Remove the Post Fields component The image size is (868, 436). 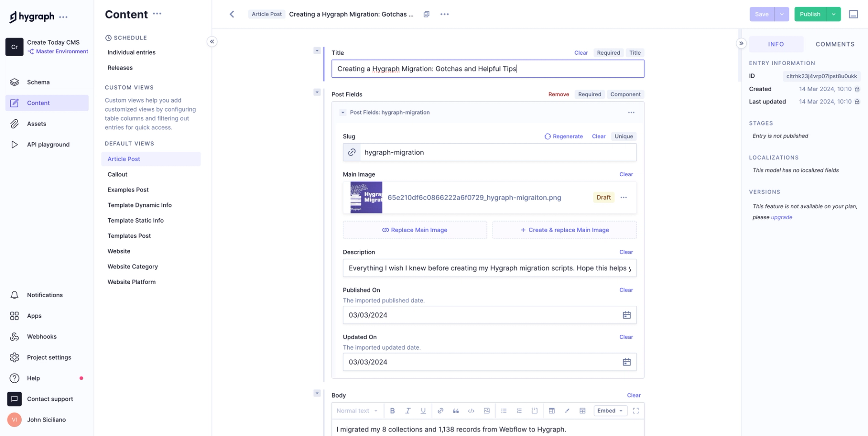(558, 94)
